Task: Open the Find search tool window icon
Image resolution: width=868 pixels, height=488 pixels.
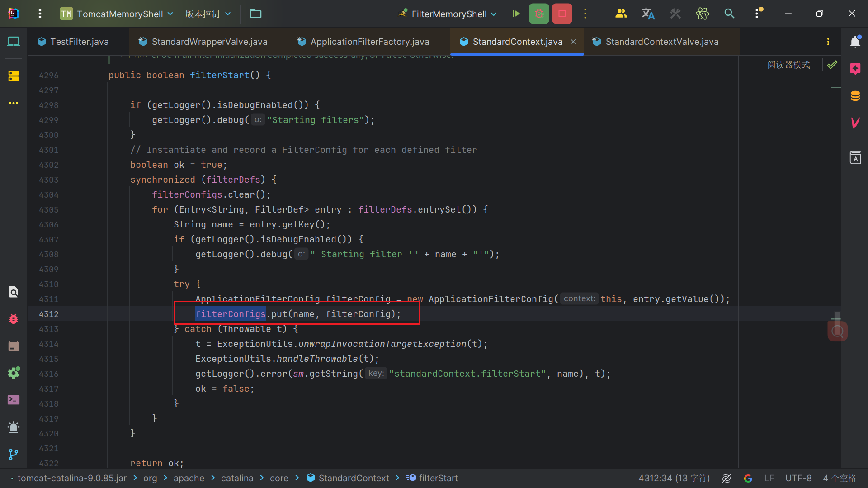Action: click(14, 292)
